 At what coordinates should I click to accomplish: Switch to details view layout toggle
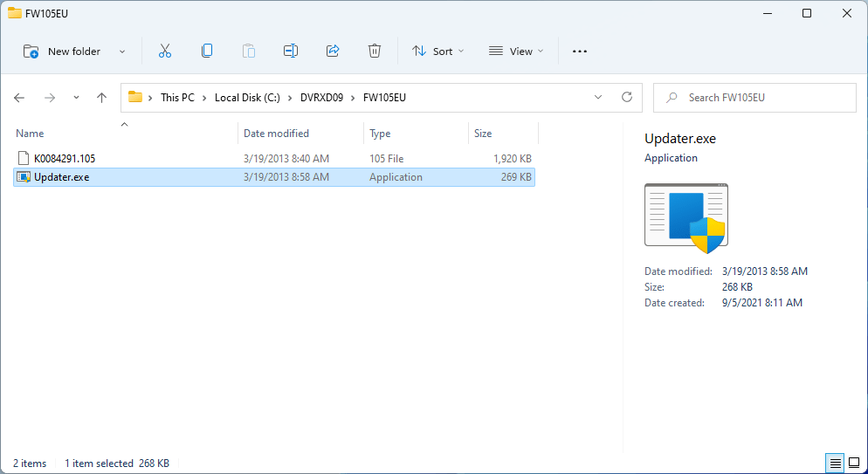click(x=835, y=463)
